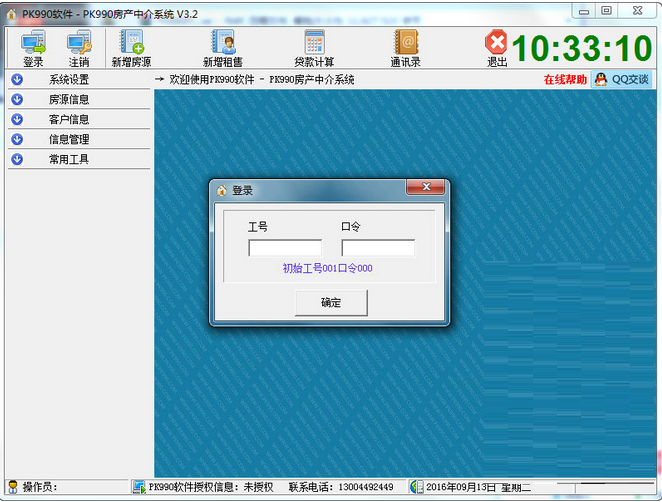662x502 pixels.
Task: Click 联系电话：13004492449 status text
Action: point(341,487)
